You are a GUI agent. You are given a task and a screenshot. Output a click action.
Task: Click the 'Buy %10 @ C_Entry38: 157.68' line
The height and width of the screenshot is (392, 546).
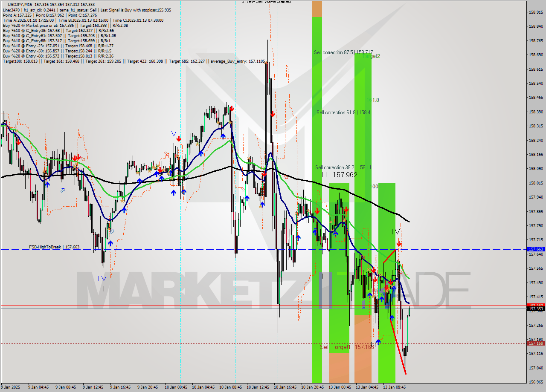coord(58,30)
